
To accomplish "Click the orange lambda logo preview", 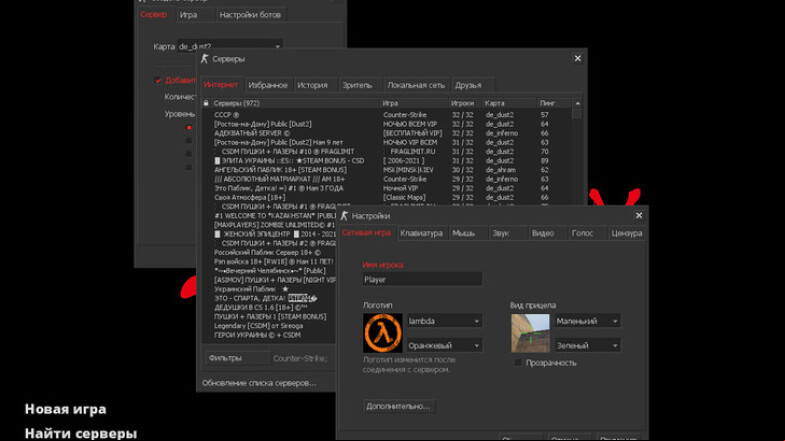I will coord(382,333).
